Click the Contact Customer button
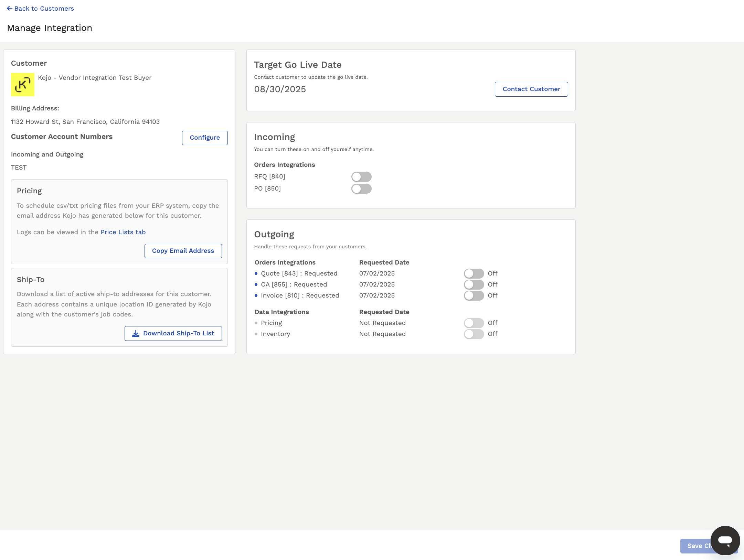 (x=531, y=89)
